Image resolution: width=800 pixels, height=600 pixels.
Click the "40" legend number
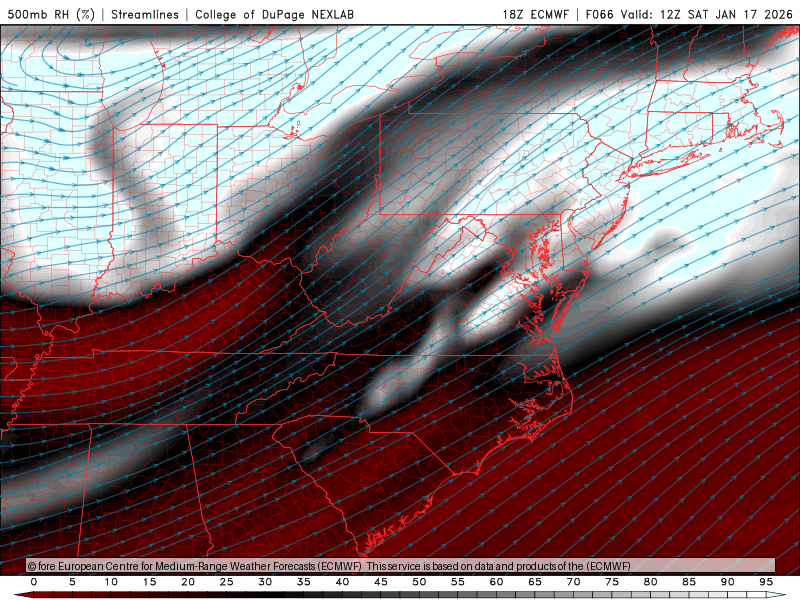click(x=342, y=582)
